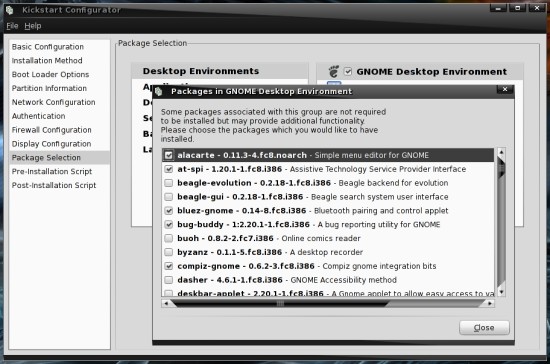Uncheck the compiz-gnome package checkbox

pos(169,266)
